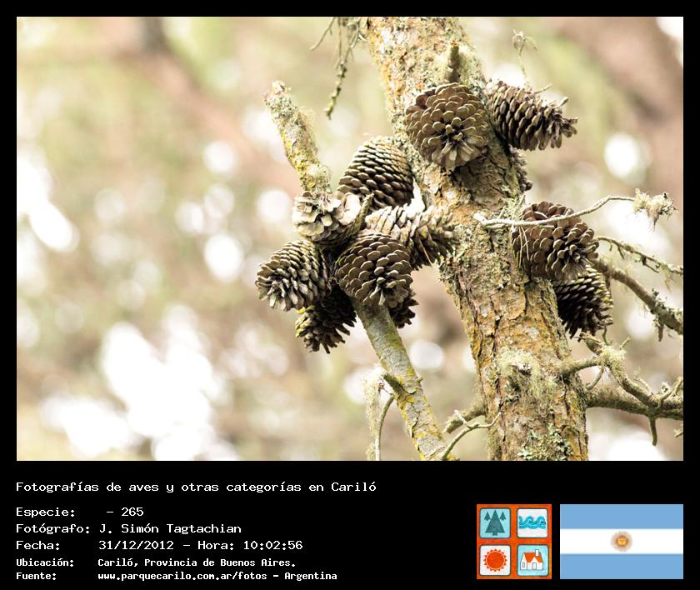Click the Fuente label

[37, 576]
